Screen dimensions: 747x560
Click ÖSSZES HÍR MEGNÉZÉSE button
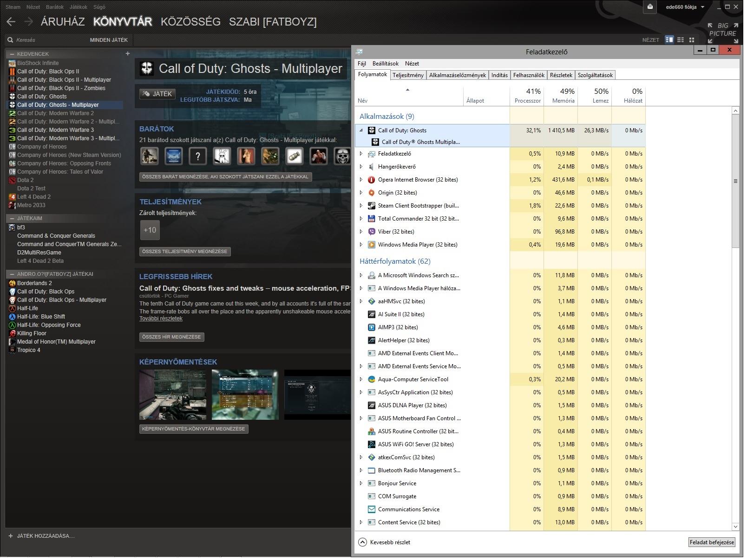(x=171, y=337)
